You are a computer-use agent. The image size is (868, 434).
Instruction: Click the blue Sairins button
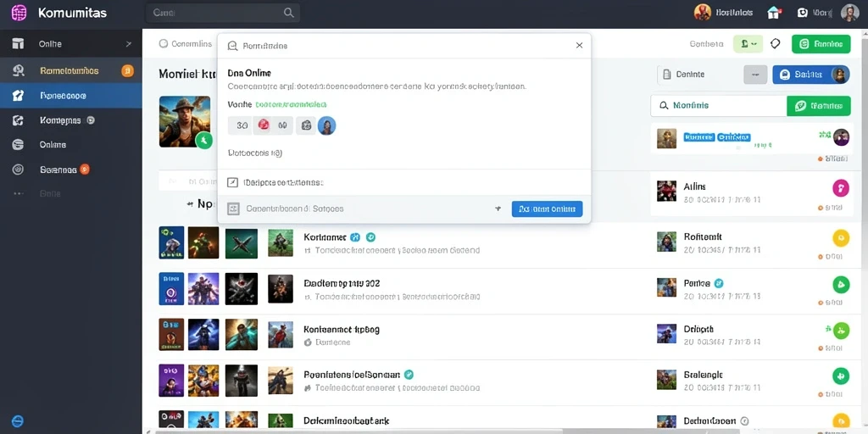(810, 75)
